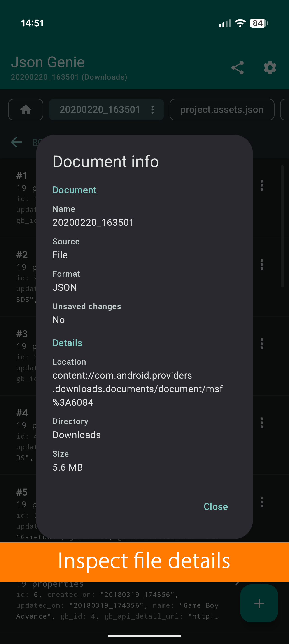Open more options for item #2
Viewport: 289px width, 644px height.
(x=262, y=264)
